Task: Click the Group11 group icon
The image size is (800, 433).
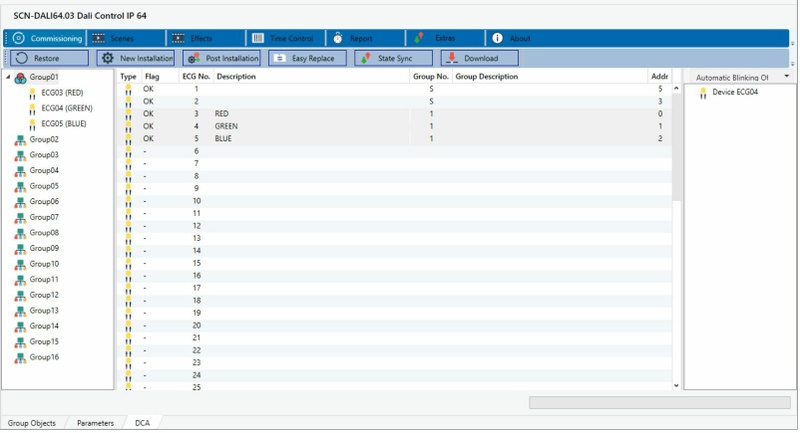Action: [x=20, y=280]
